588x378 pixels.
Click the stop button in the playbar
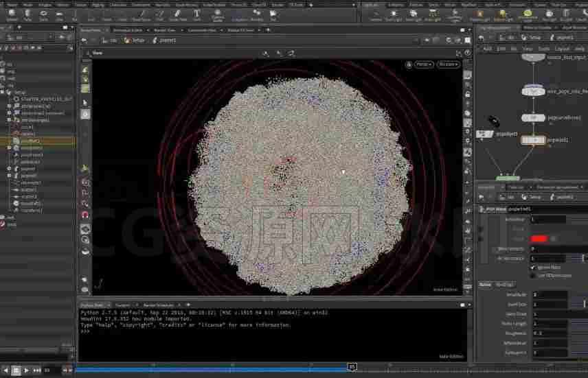16,370
